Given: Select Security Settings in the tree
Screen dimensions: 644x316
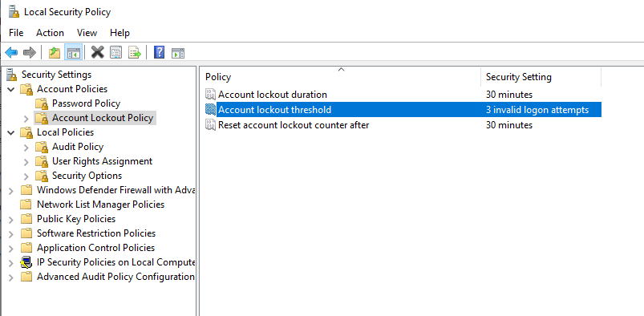Looking at the screenshot, I should [x=56, y=75].
